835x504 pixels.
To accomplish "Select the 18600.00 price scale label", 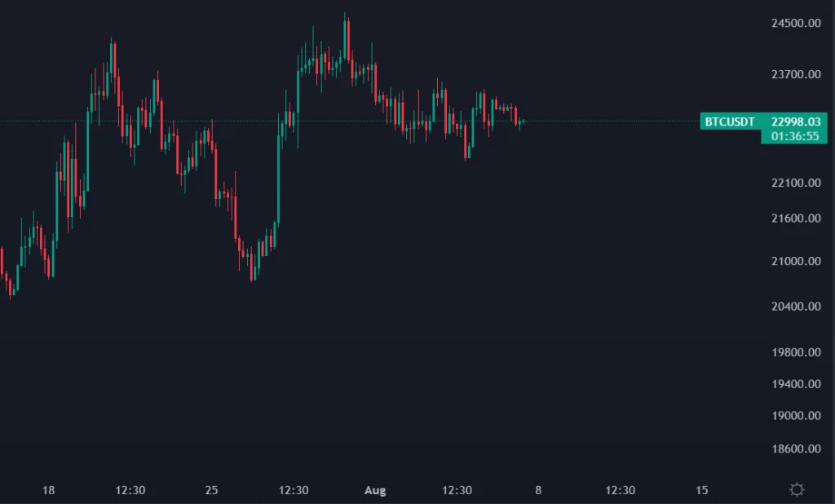I will [x=795, y=449].
